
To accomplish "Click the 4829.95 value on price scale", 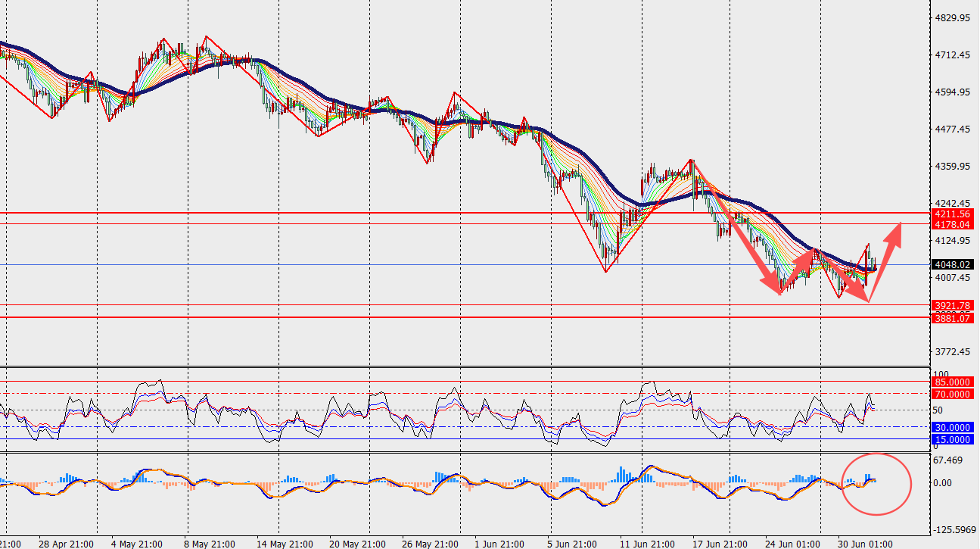I will coord(953,18).
